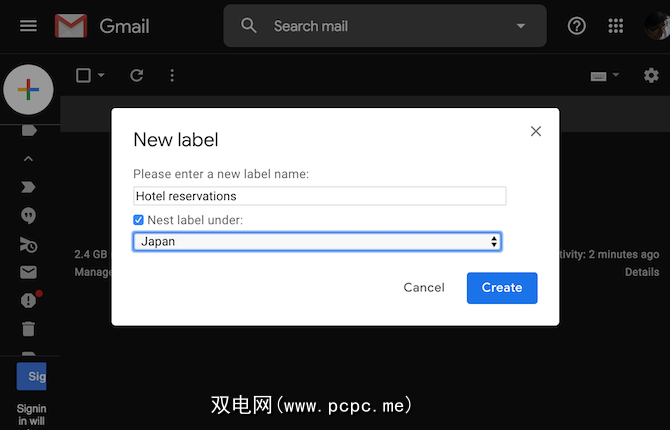Open the input tools keyboard dropdown

tap(605, 75)
